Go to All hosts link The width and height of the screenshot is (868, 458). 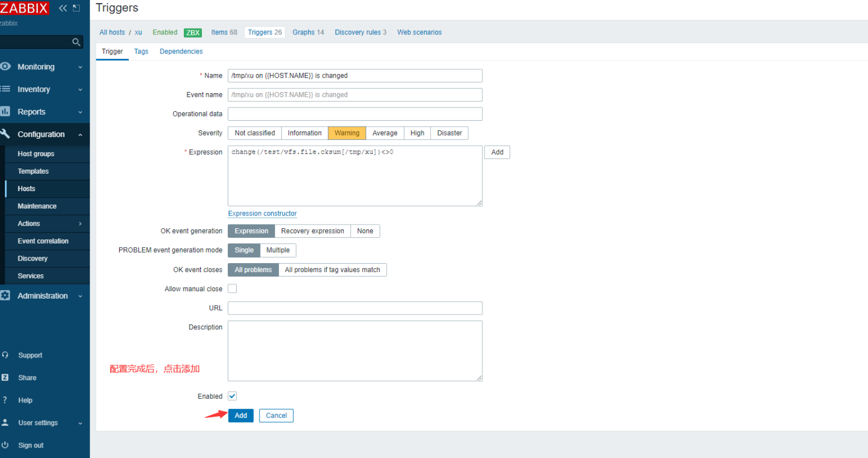112,32
